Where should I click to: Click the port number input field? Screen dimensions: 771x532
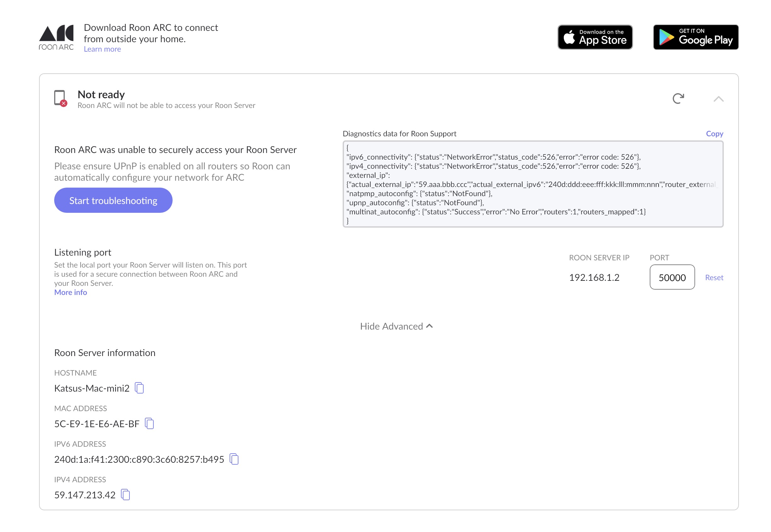pos(672,277)
